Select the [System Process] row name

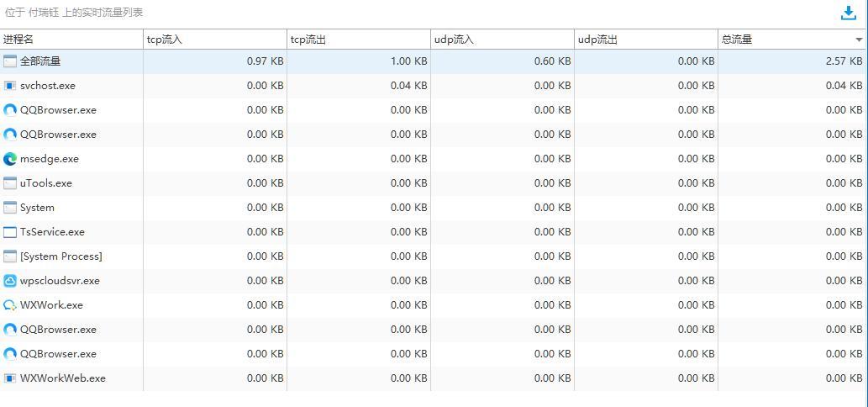tap(60, 256)
